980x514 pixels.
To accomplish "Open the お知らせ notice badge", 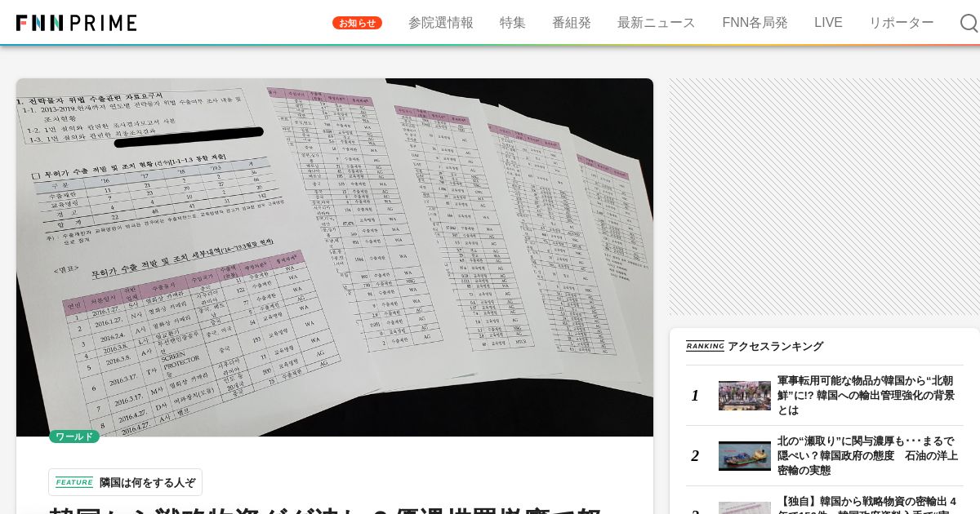I will click(357, 23).
